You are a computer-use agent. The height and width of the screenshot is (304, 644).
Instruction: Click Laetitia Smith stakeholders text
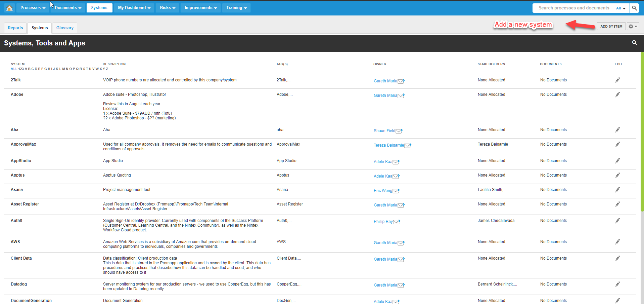coord(492,190)
